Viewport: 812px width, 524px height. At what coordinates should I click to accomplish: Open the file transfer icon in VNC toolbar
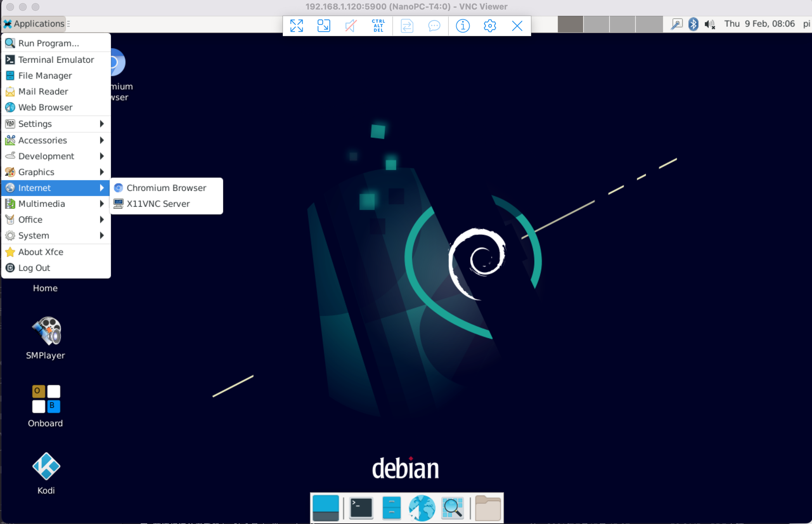pyautogui.click(x=407, y=25)
